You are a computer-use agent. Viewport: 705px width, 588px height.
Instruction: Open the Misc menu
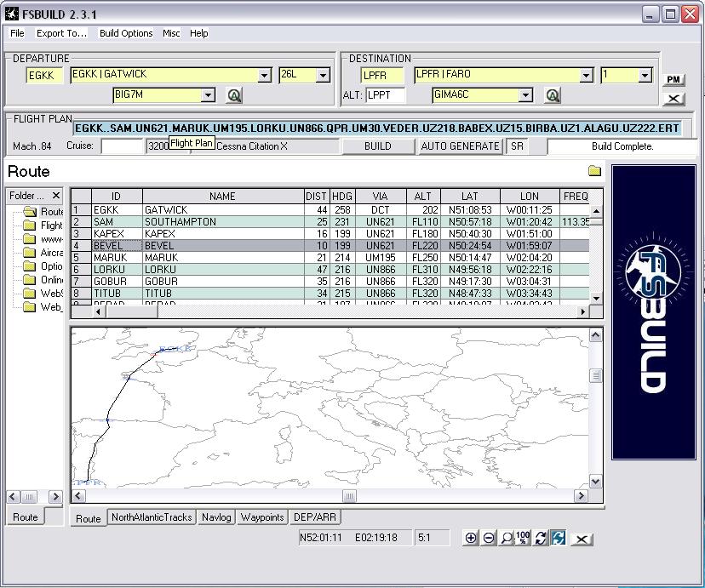171,33
